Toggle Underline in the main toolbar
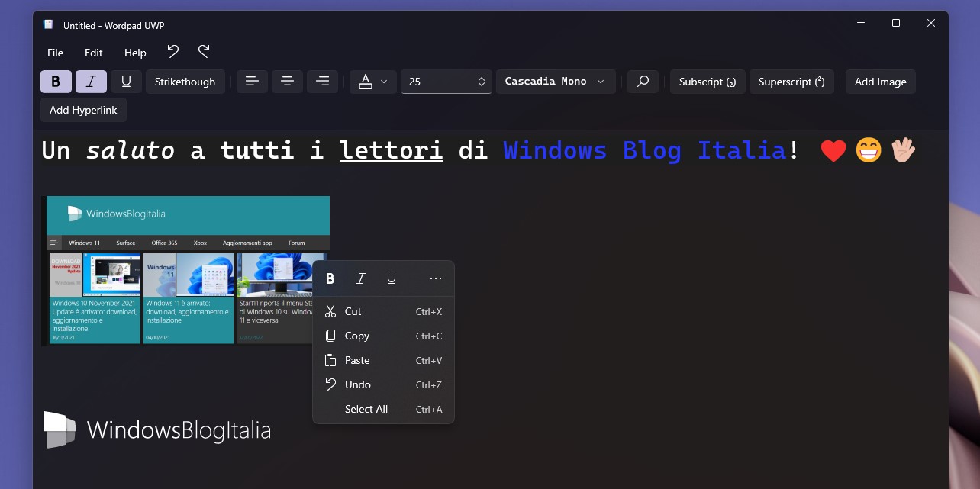 click(x=126, y=82)
